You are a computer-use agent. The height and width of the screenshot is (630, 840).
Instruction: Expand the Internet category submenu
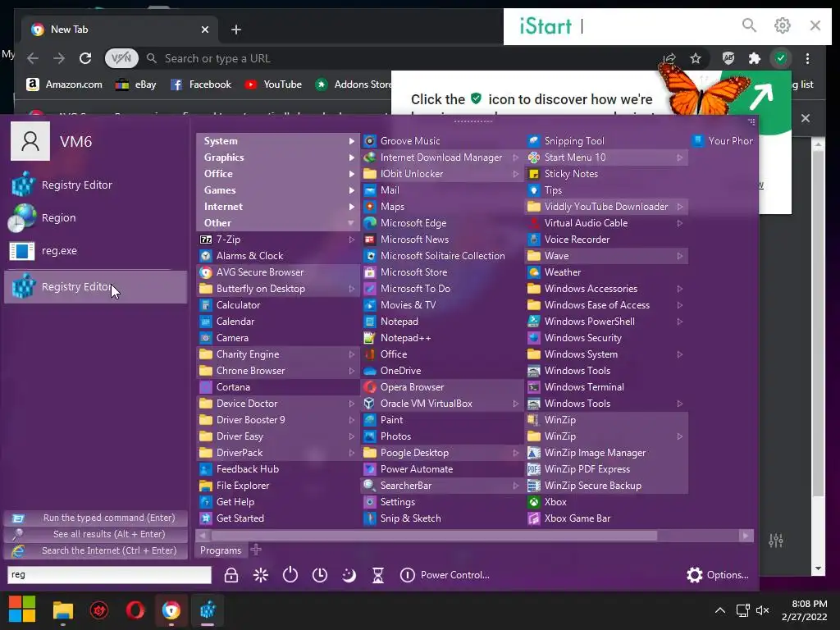coord(278,206)
